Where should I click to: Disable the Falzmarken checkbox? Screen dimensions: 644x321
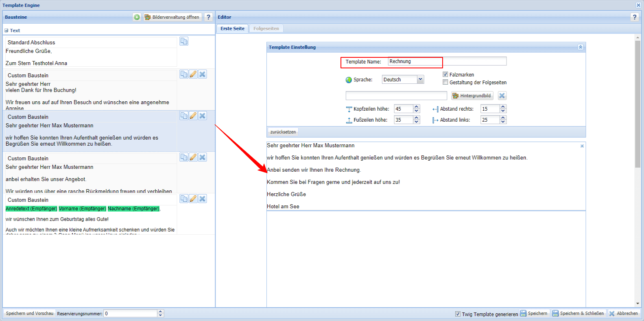pos(445,74)
